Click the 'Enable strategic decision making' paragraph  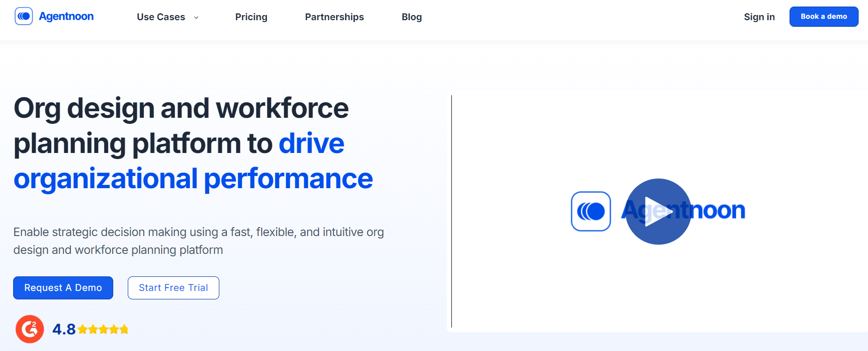click(x=199, y=241)
